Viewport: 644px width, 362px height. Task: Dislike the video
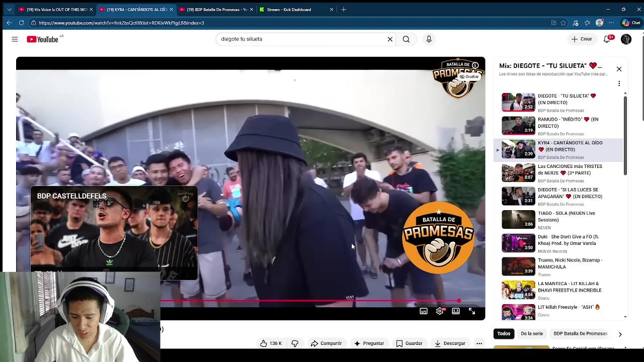[x=295, y=343]
